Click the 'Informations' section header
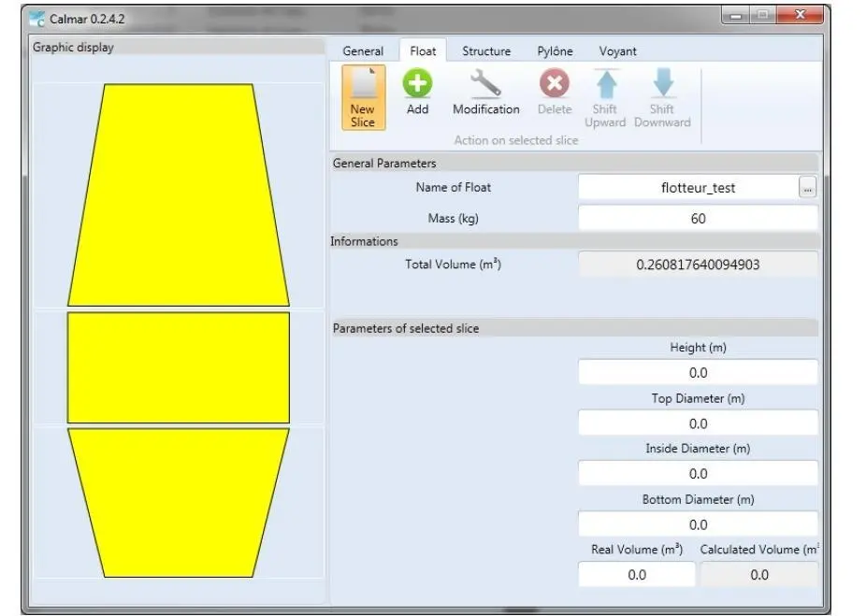The height and width of the screenshot is (616, 866). coord(574,241)
